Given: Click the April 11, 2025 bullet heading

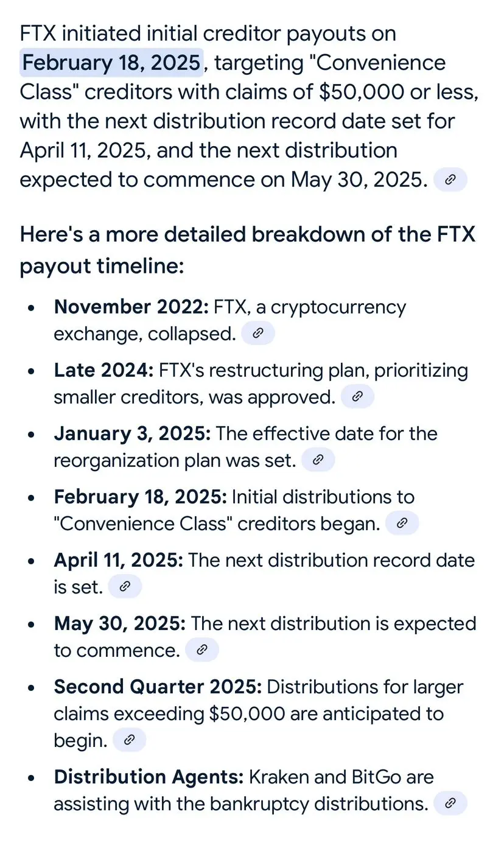Looking at the screenshot, I should pos(119,560).
